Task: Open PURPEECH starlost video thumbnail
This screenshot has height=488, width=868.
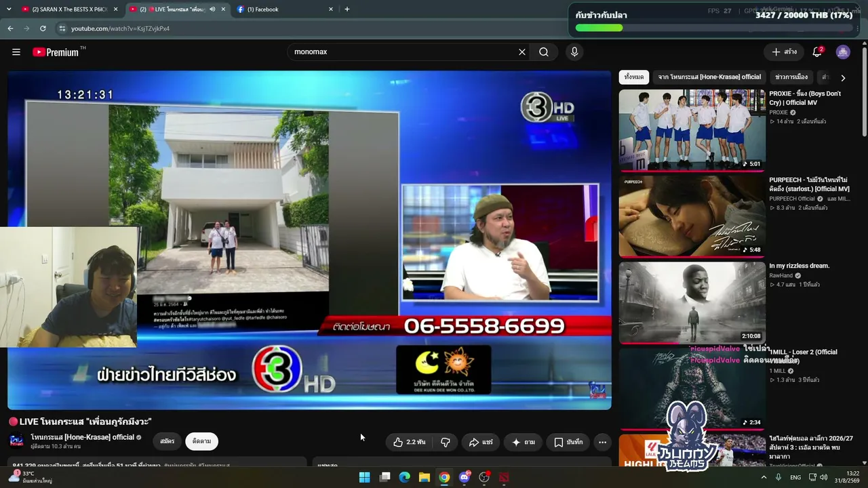Action: tap(692, 216)
